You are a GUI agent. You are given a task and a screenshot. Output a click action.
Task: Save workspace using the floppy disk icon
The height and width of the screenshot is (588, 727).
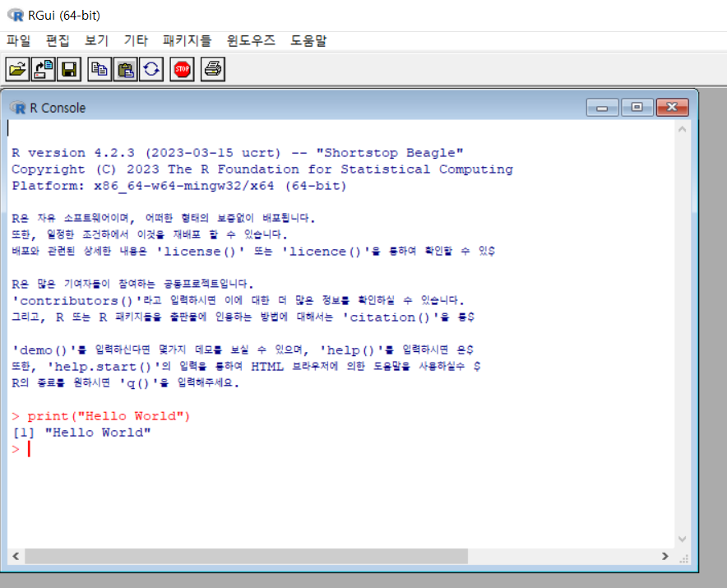click(x=70, y=70)
